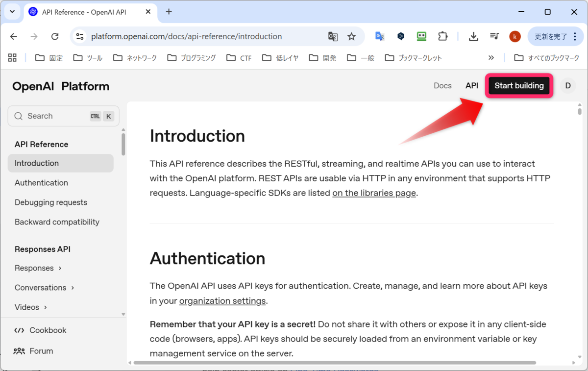Click the OpenAI Platform logo
Screen dimensions: 588x371
pos(61,87)
